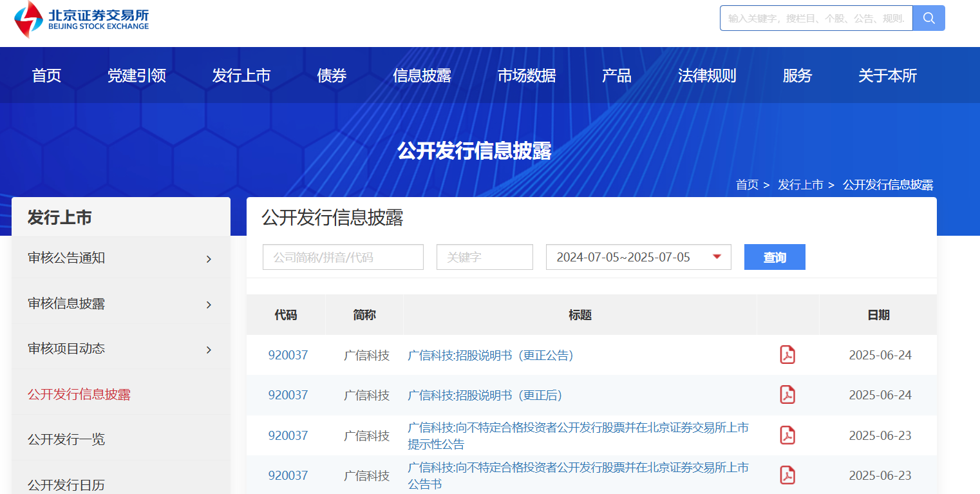Click 首页 in breadcrumb trail
980x494 pixels.
coord(747,185)
